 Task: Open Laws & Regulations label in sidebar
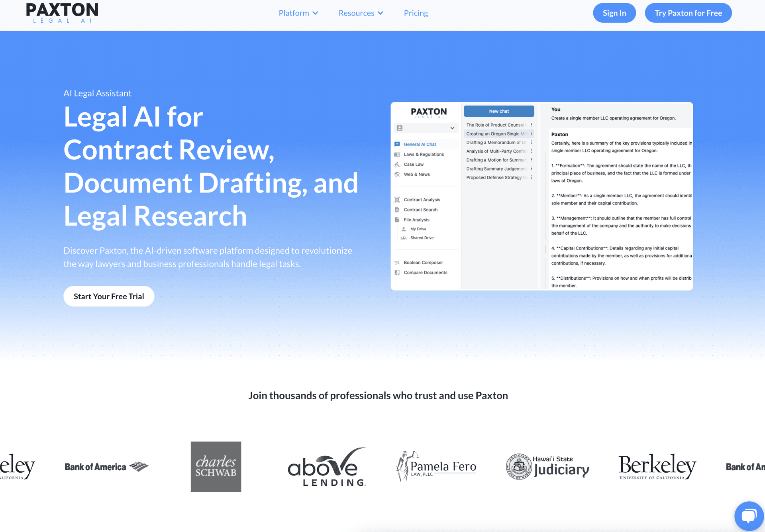click(424, 154)
